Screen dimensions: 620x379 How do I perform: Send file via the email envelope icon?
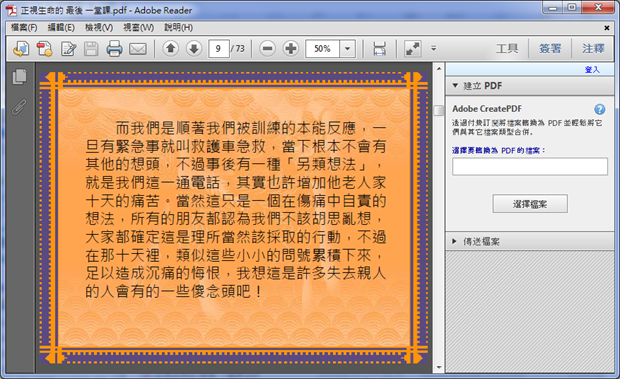(x=138, y=49)
